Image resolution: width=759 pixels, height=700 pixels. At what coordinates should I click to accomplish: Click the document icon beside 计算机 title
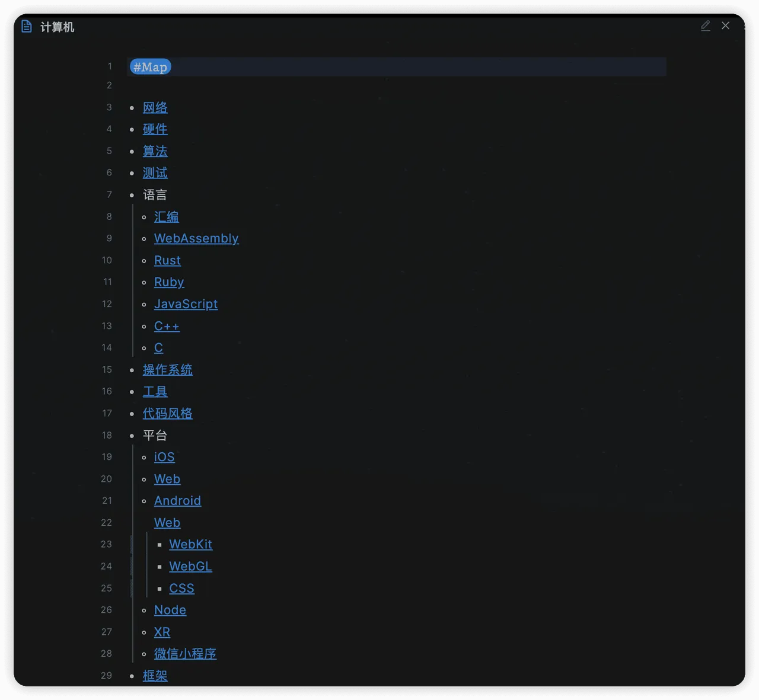click(x=26, y=27)
